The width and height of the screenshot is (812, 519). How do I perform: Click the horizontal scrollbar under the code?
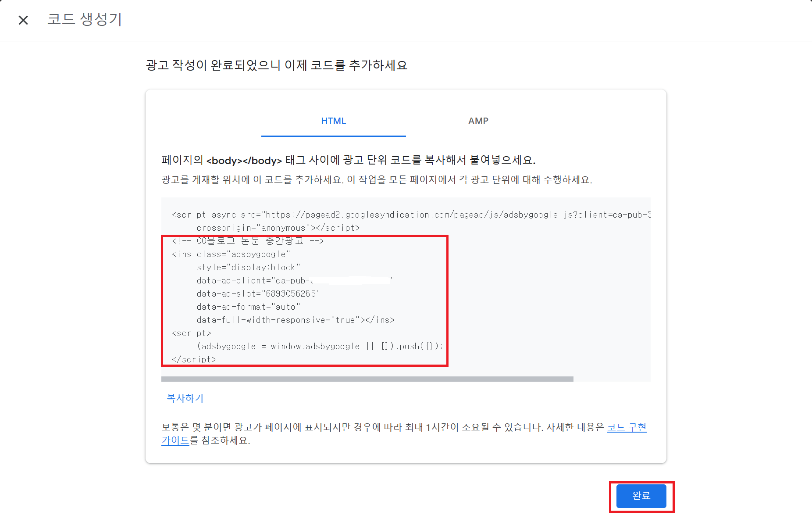[x=367, y=378]
